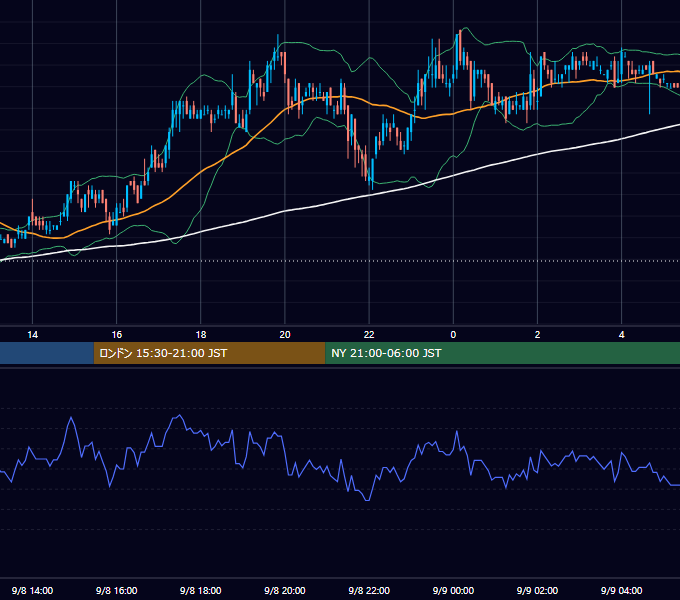Screen dimensions: 680x600
Task: Click the 22 hour label on upper axis
Action: coord(369,335)
